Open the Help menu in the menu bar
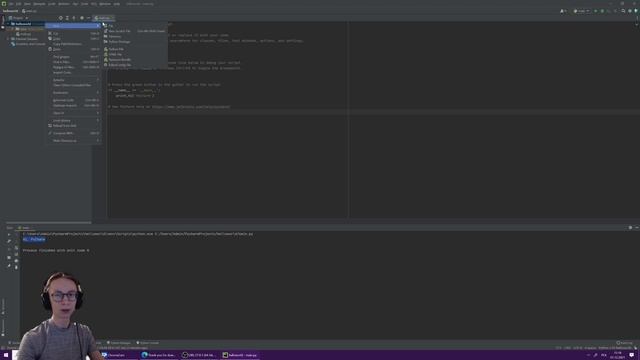 (117, 4)
